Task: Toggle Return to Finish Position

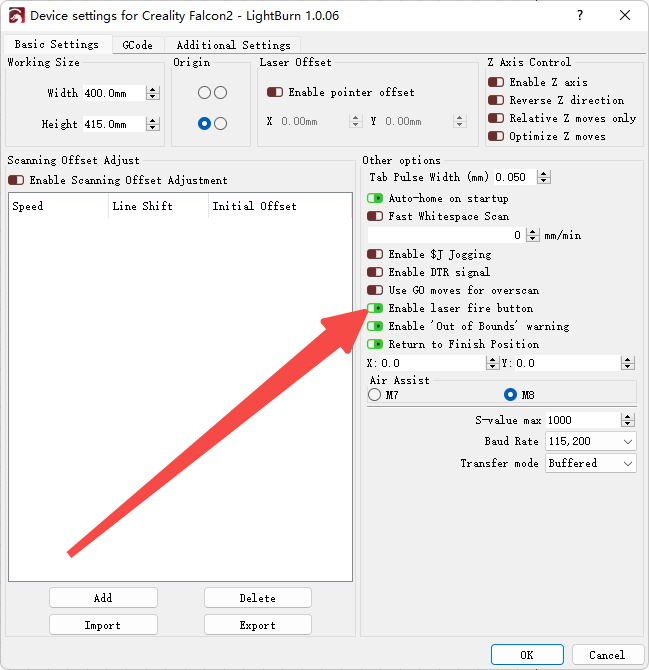Action: click(x=375, y=344)
